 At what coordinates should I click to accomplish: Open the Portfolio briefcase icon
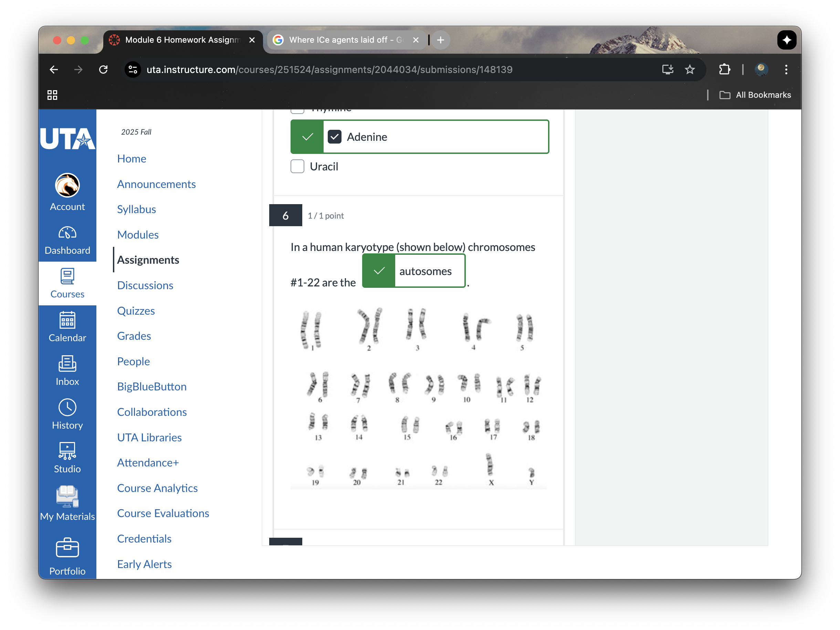tap(67, 548)
